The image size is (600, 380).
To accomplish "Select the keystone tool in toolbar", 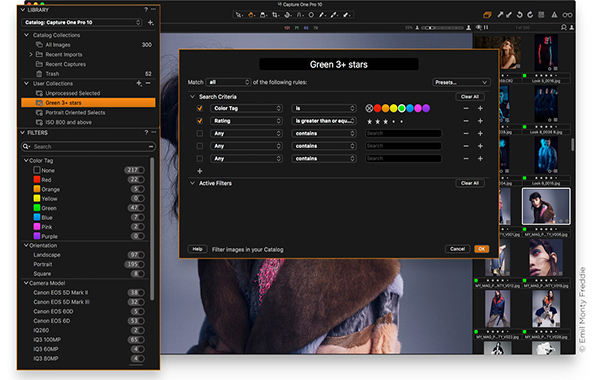I will coord(300,15).
